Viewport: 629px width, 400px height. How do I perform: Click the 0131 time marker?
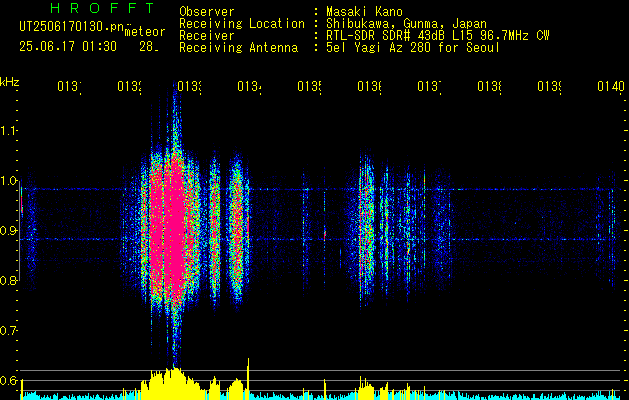[69, 86]
